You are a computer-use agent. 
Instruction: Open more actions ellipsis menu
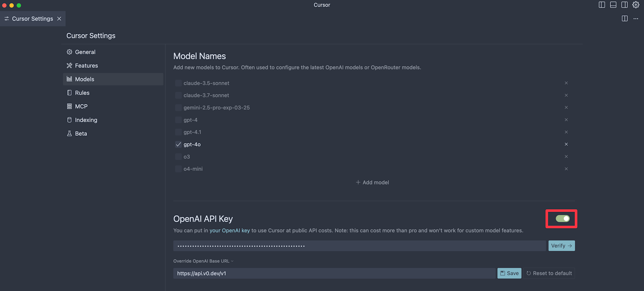pyautogui.click(x=636, y=19)
